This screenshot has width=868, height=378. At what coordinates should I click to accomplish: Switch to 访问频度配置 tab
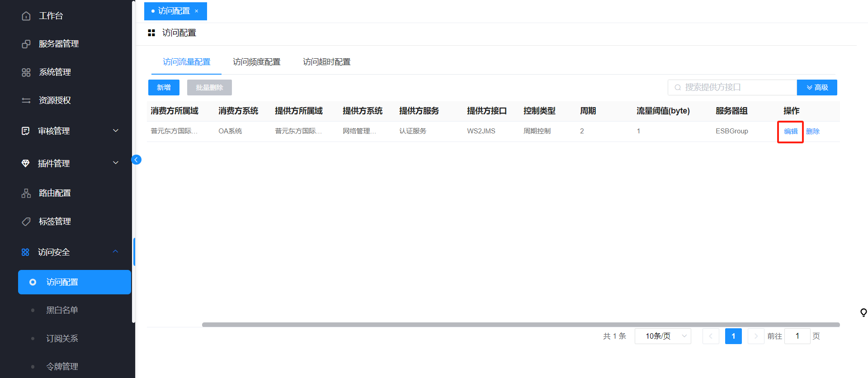(256, 62)
